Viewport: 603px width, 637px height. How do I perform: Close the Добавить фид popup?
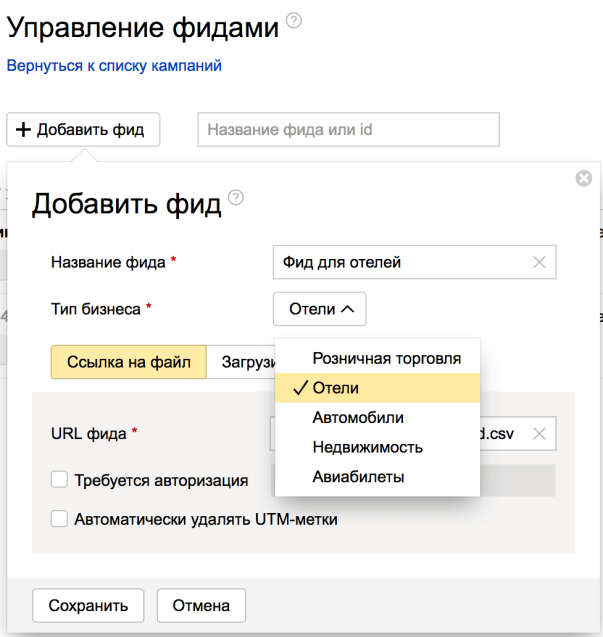coord(583,178)
